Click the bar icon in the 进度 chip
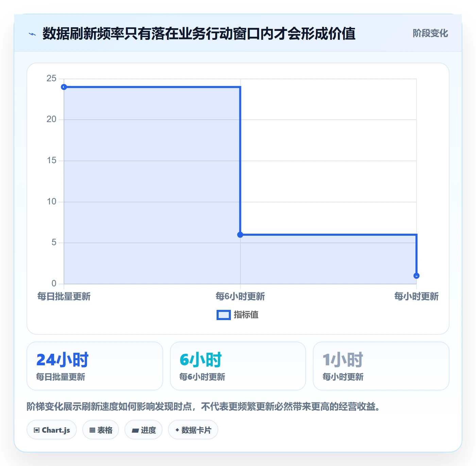The image size is (476, 466). tap(135, 431)
